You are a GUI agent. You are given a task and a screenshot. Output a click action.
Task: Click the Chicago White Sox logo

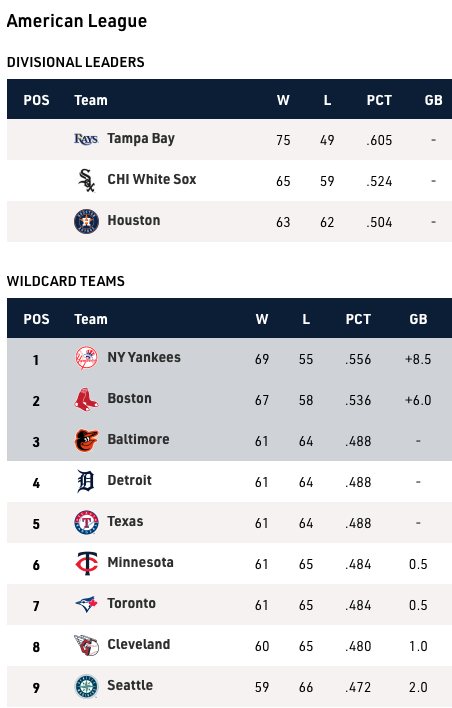pyautogui.click(x=86, y=180)
